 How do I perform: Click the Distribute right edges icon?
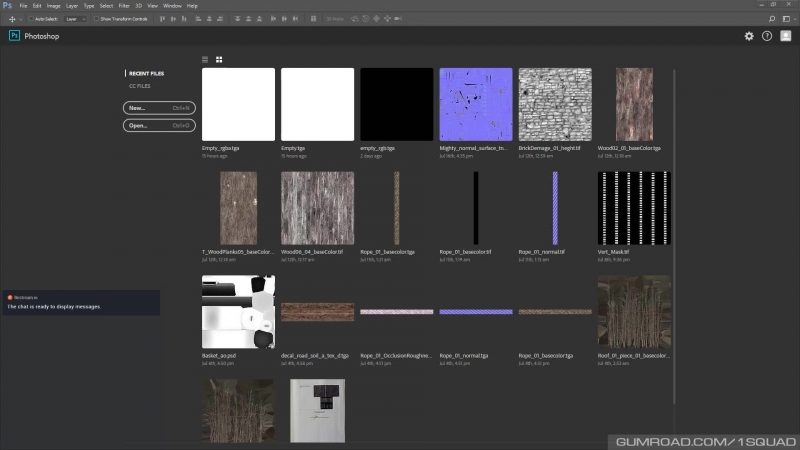295,19
